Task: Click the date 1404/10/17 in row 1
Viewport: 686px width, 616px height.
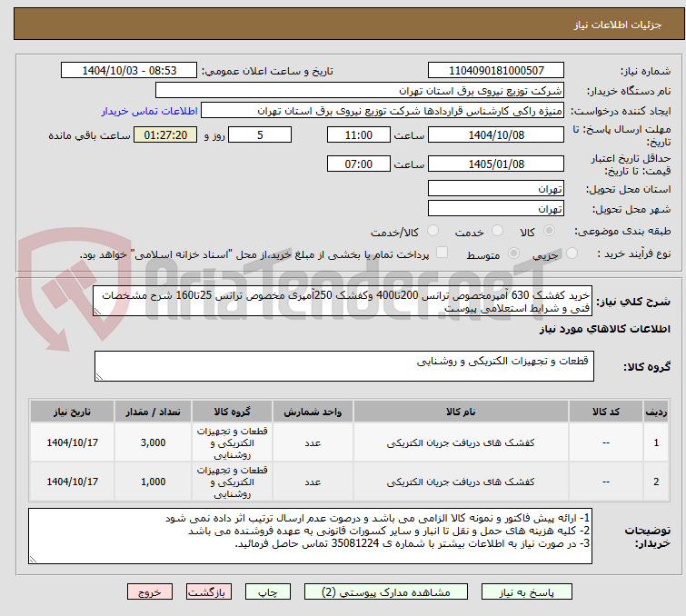Action: point(72,442)
